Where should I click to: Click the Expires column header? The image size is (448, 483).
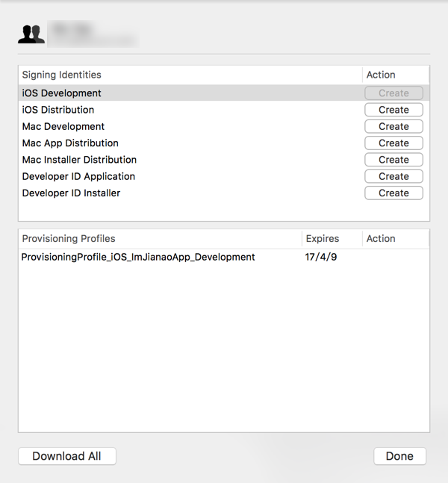(x=323, y=239)
